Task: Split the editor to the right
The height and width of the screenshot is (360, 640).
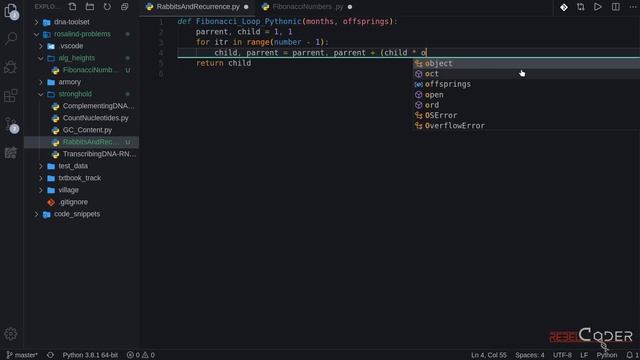Action: tap(616, 7)
